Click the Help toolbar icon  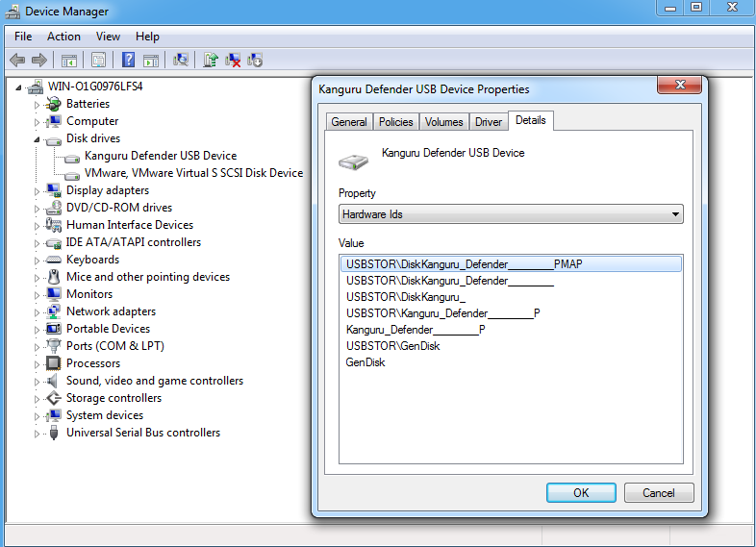[x=128, y=60]
